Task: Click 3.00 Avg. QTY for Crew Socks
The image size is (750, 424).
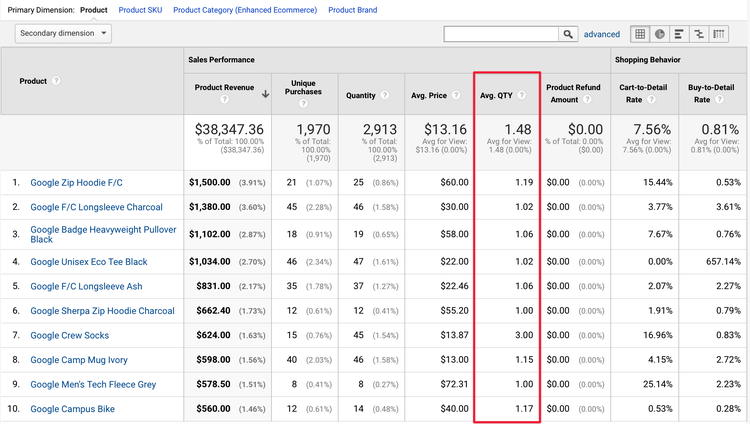Action: click(x=524, y=335)
